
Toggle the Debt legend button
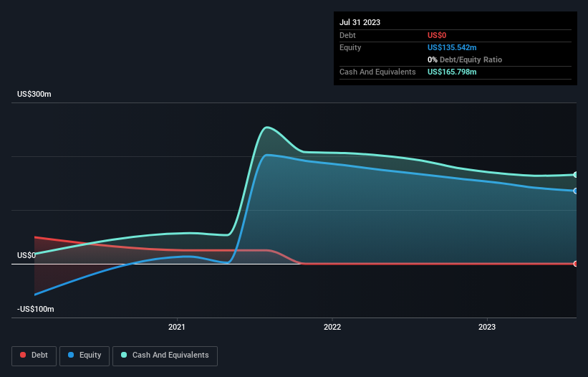34,355
